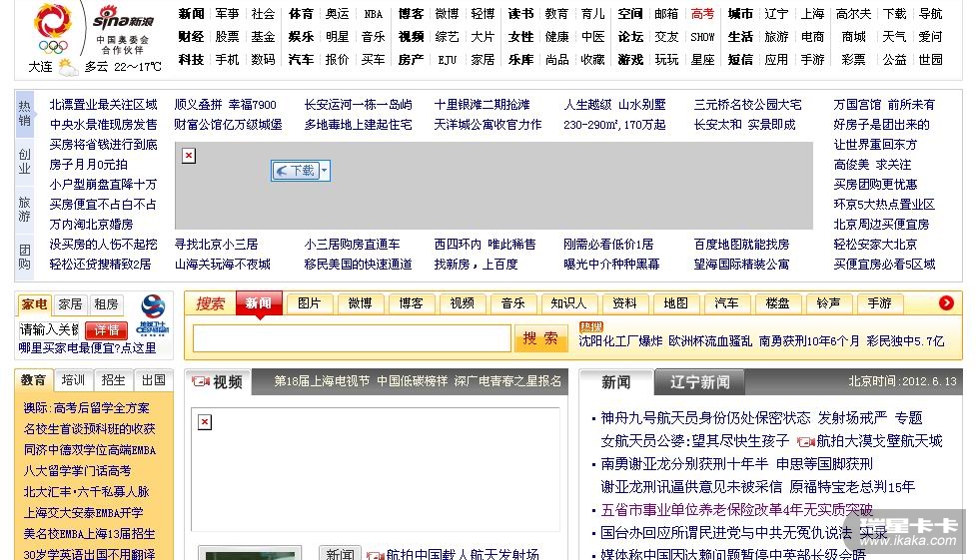Click the appliance store logo beside 详情
This screenshot has height=560, width=976.
click(x=152, y=315)
